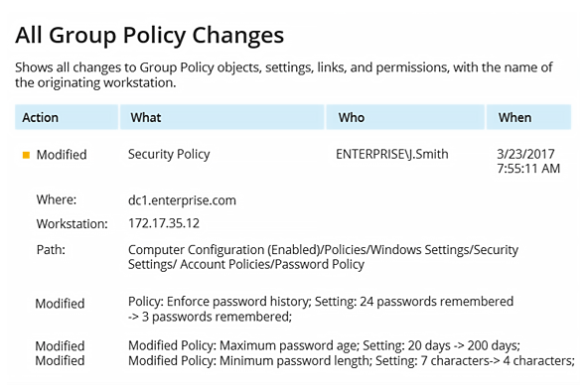
Task: Sort by the When column header
Action: (528, 117)
